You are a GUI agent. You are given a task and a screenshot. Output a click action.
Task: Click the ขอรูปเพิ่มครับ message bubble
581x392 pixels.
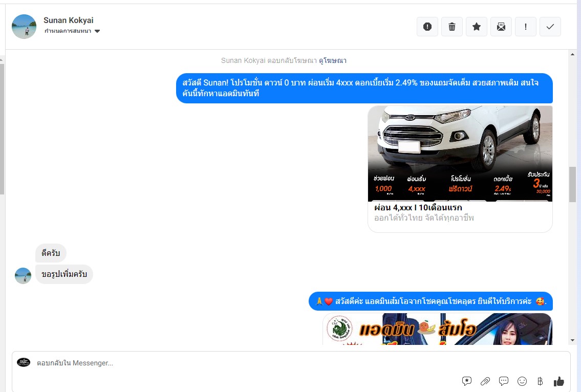(64, 274)
